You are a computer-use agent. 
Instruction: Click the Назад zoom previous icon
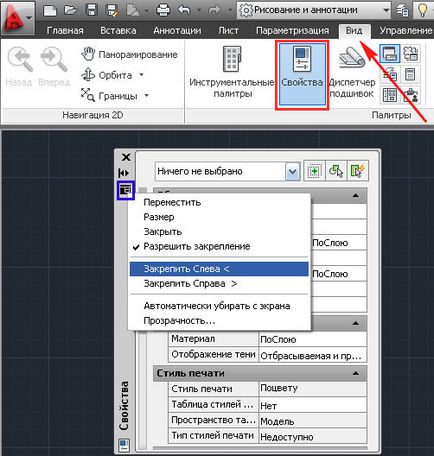(x=19, y=67)
